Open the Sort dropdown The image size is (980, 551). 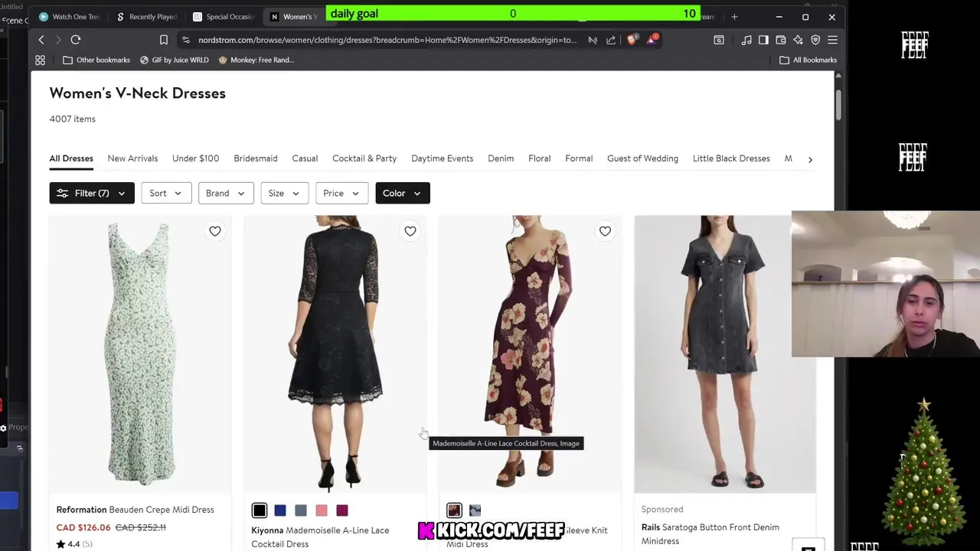pos(166,193)
